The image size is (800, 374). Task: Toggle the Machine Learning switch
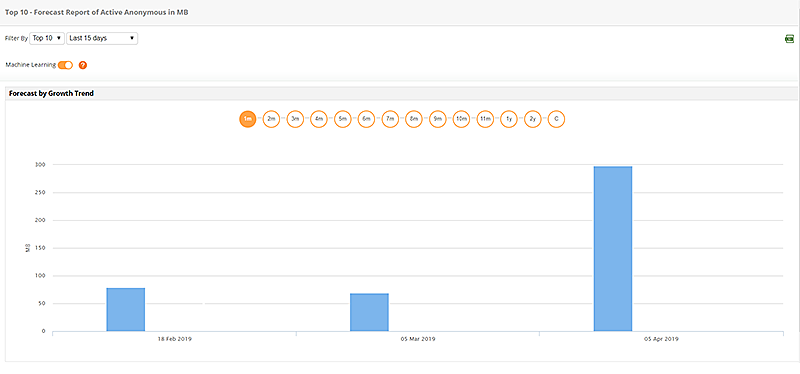65,65
